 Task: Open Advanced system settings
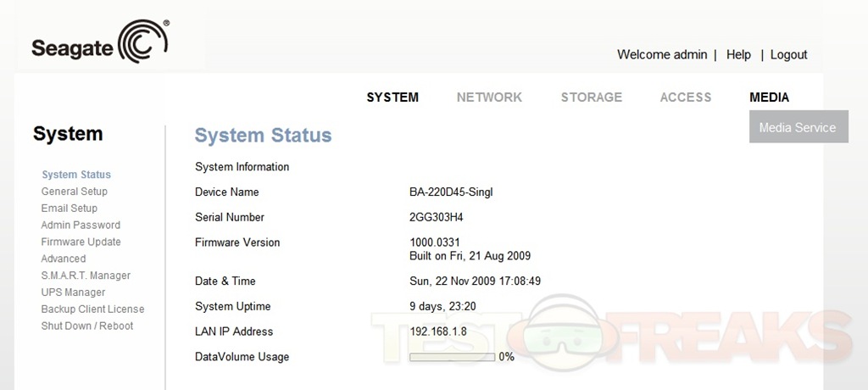coord(64,259)
